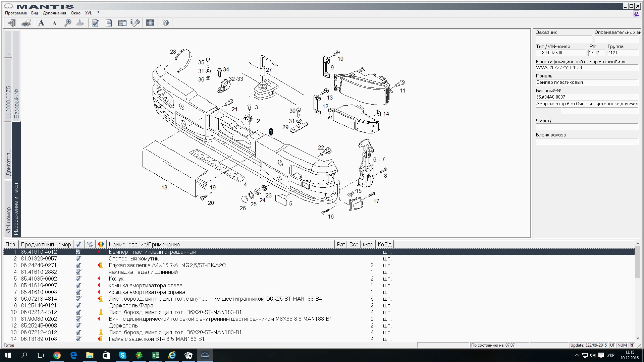The width and height of the screenshot is (644, 362).
Task: Increase text size with large A icon
Action: click(41, 23)
